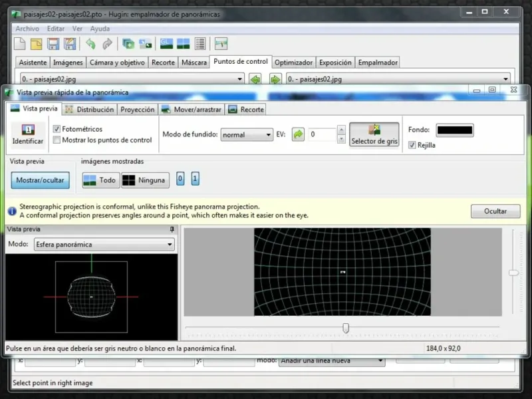Click the Mostrar/ocultar button
Screen dimensions: 532x399
click(40, 180)
